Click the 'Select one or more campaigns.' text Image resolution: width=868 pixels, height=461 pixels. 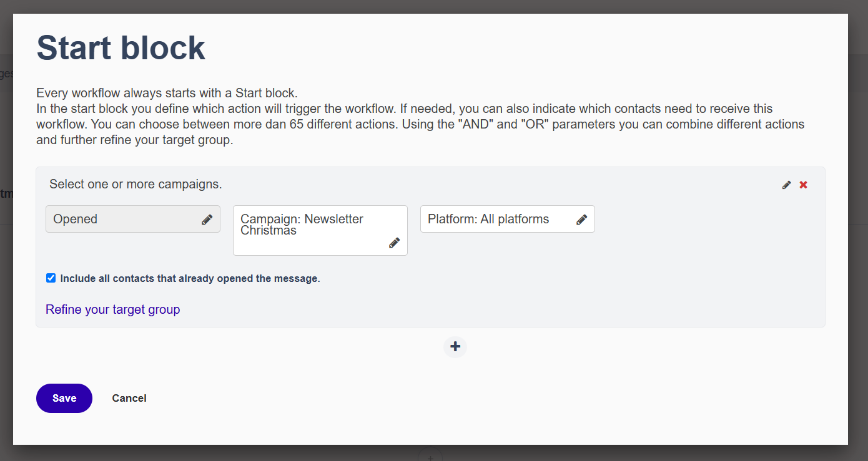coord(136,184)
